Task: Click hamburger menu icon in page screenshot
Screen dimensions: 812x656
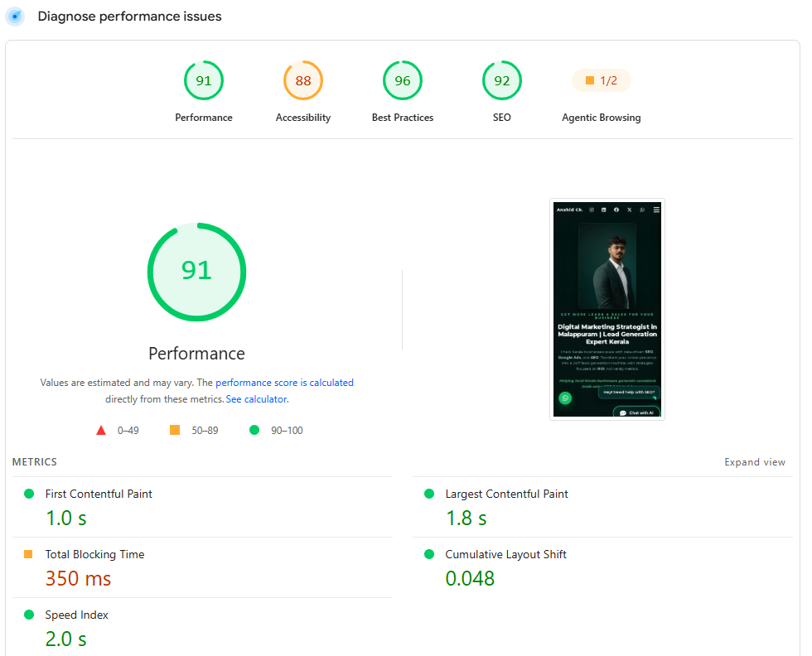Action: pyautogui.click(x=656, y=210)
